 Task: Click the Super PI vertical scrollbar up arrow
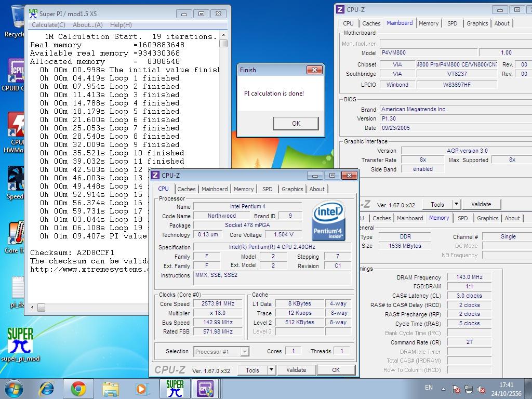[x=223, y=35]
